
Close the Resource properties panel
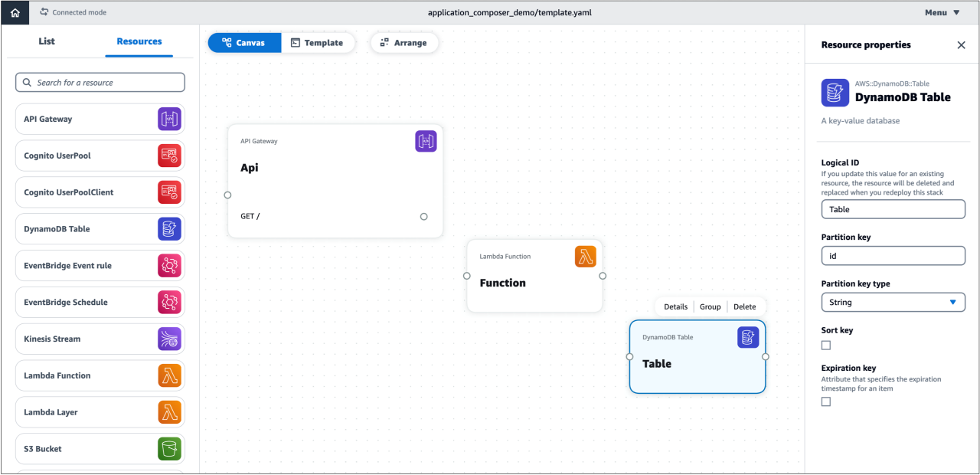(962, 45)
